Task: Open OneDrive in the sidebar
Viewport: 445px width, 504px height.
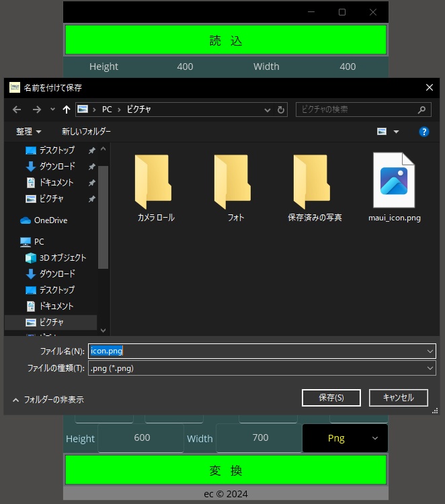Action: point(44,220)
